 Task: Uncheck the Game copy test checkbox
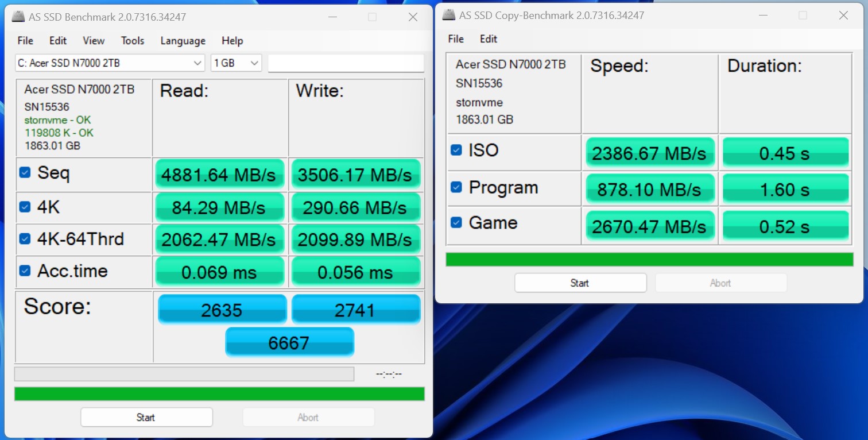pos(456,222)
